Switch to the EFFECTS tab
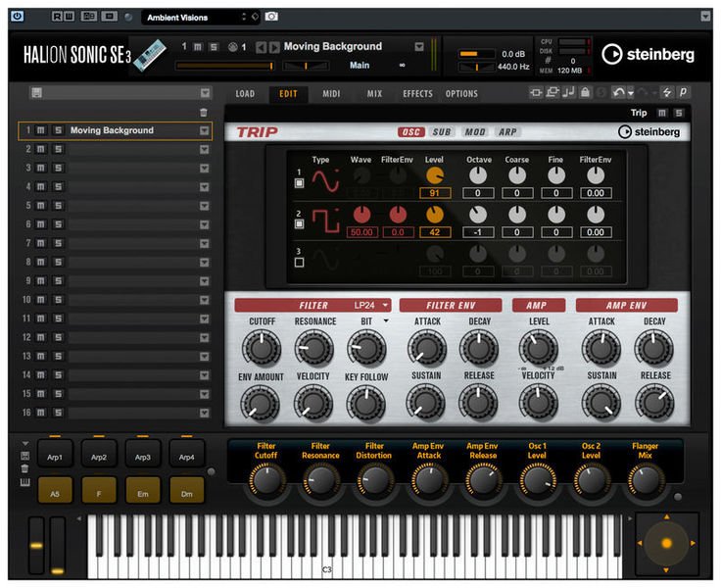Viewport: 721px width, 588px height. click(x=417, y=94)
